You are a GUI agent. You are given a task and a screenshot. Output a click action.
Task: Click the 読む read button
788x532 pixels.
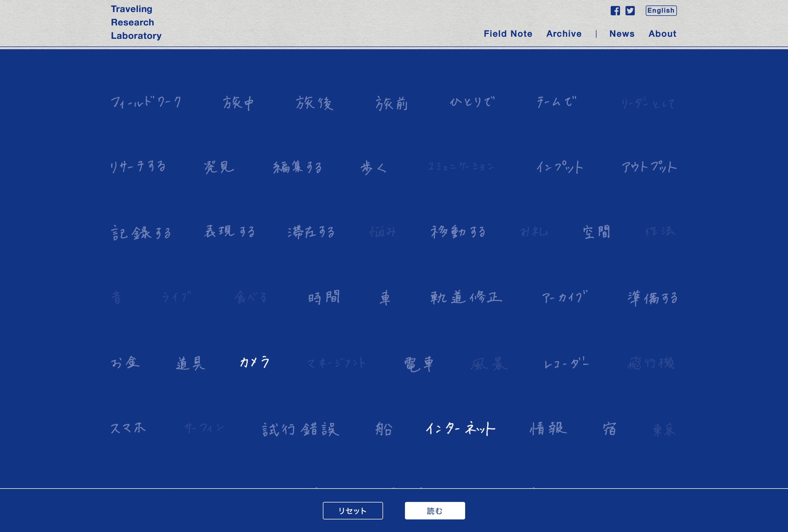pos(435,511)
